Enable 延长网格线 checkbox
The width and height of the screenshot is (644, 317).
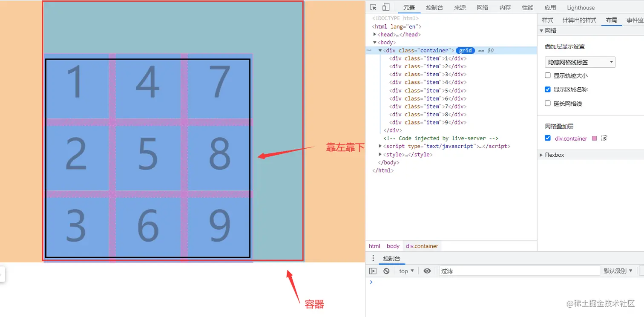coord(548,104)
